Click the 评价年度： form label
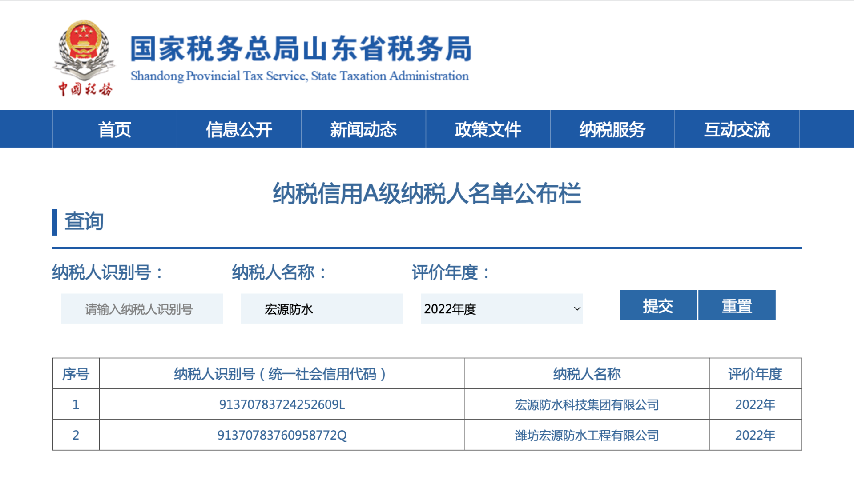 click(451, 272)
